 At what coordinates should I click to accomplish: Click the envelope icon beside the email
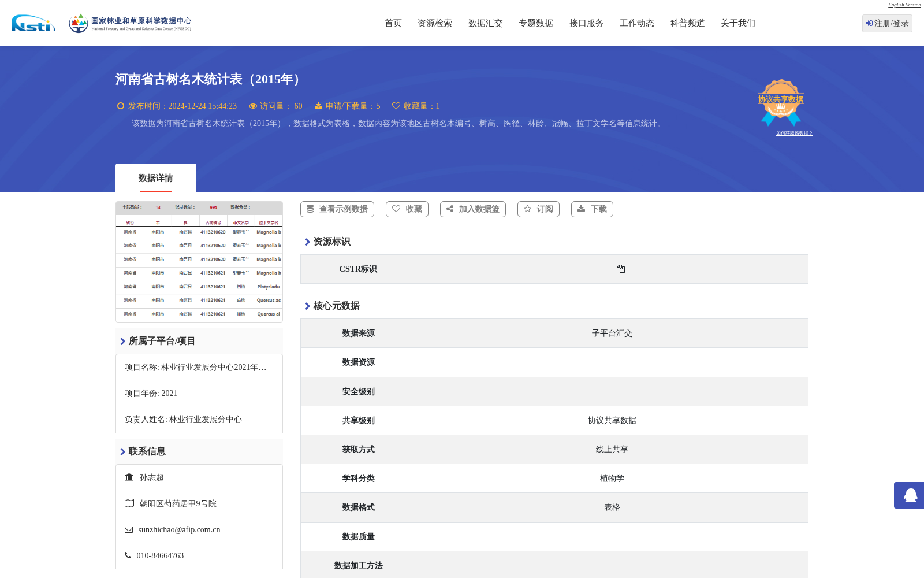point(129,529)
